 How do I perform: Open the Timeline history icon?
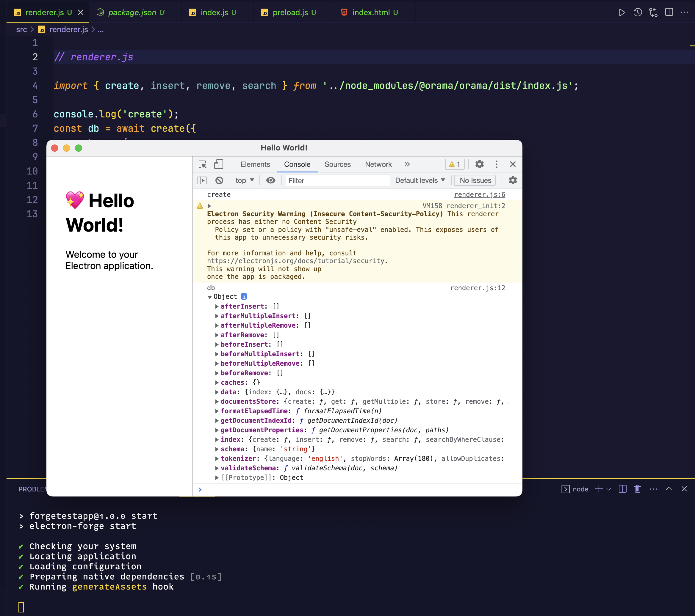(638, 12)
